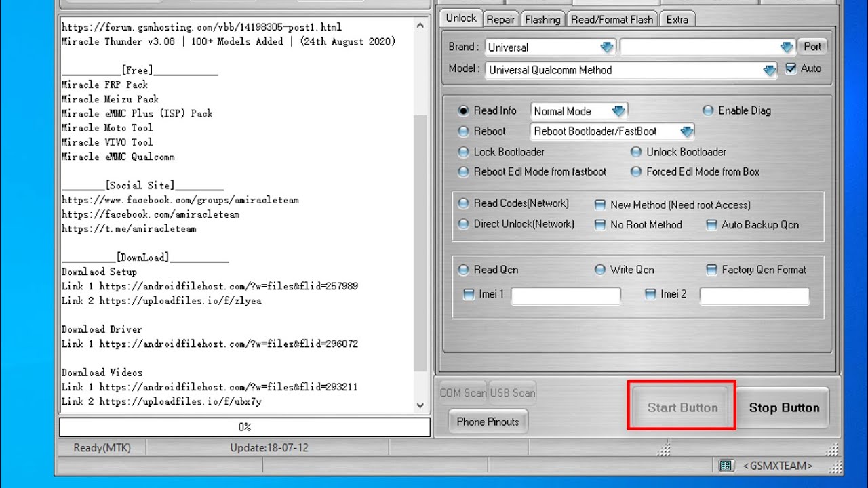Select Read Codes(Network) option
The width and height of the screenshot is (868, 488).
point(464,203)
